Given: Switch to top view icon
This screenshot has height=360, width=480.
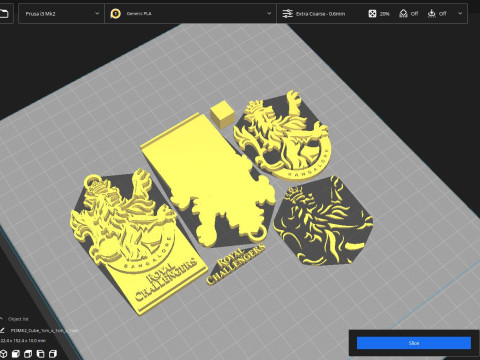Looking at the screenshot, I should click(x=28, y=353).
